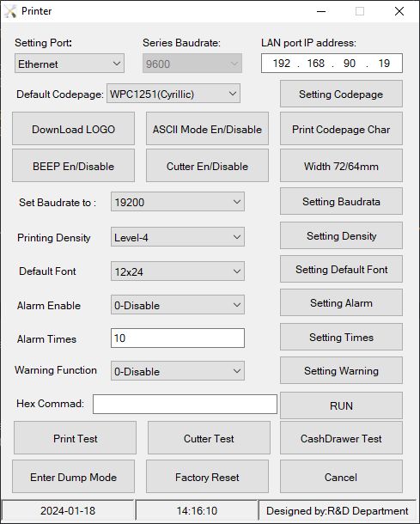Click the Series Baudrate label

click(x=181, y=43)
